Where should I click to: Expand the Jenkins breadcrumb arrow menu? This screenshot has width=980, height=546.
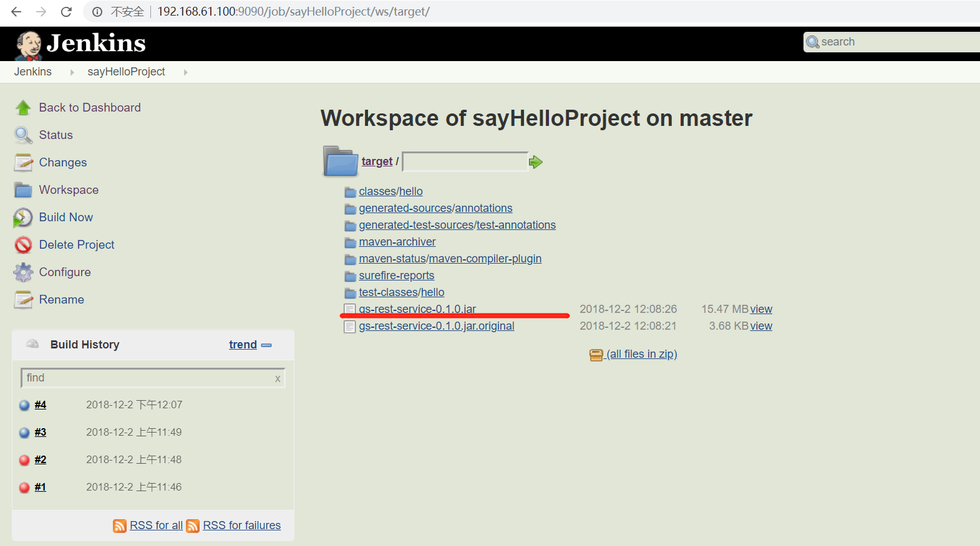[x=72, y=72]
